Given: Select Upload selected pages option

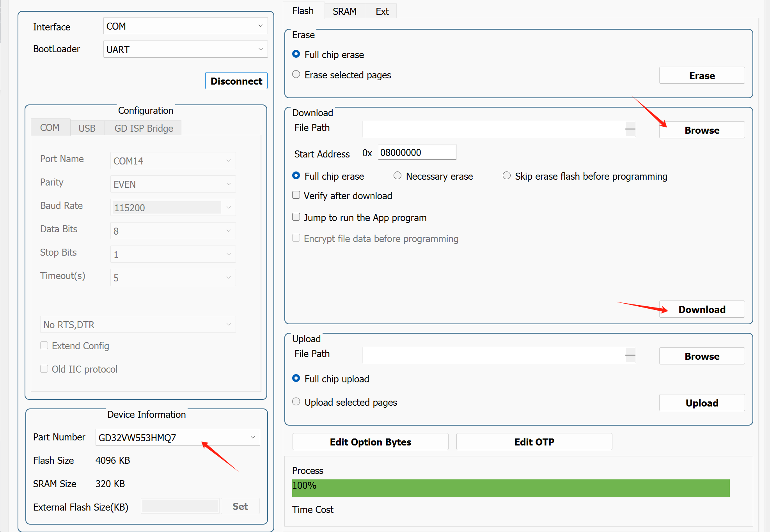Looking at the screenshot, I should (x=296, y=402).
